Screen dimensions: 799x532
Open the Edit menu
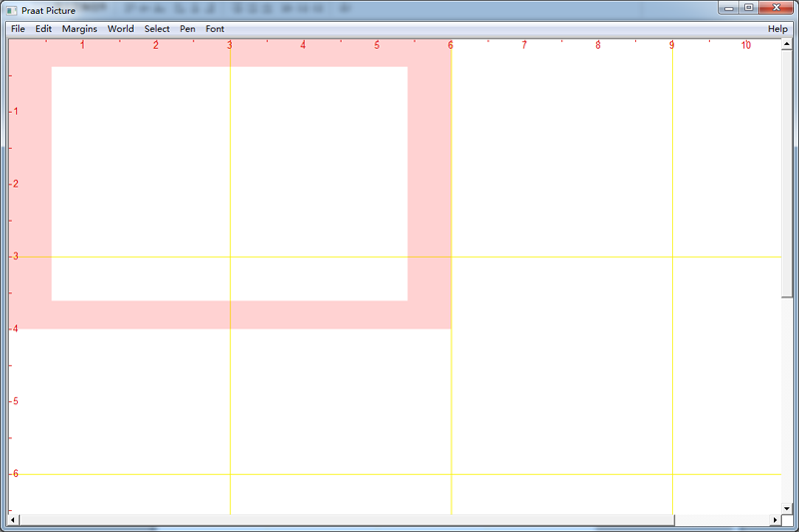(44, 29)
